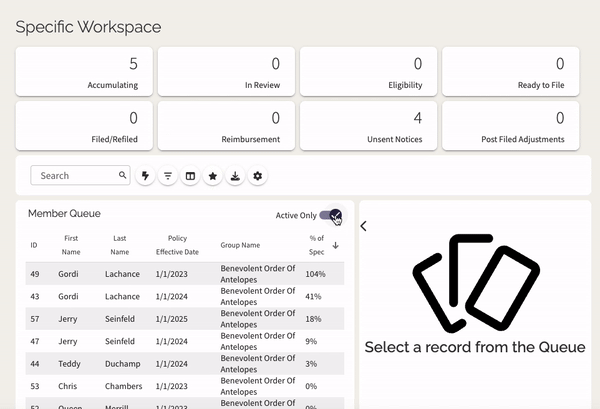Viewport: 600px width, 409px height.
Task: Open the Accumulating status card
Action: [x=84, y=72]
